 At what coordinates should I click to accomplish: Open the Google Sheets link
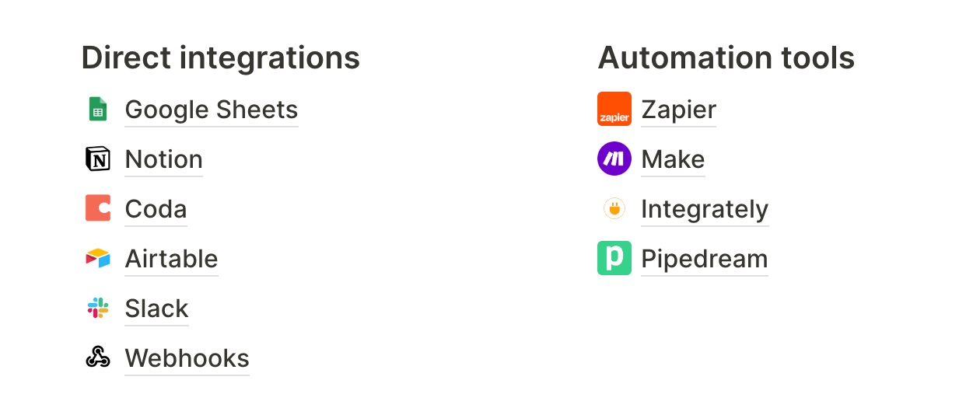coord(211,110)
